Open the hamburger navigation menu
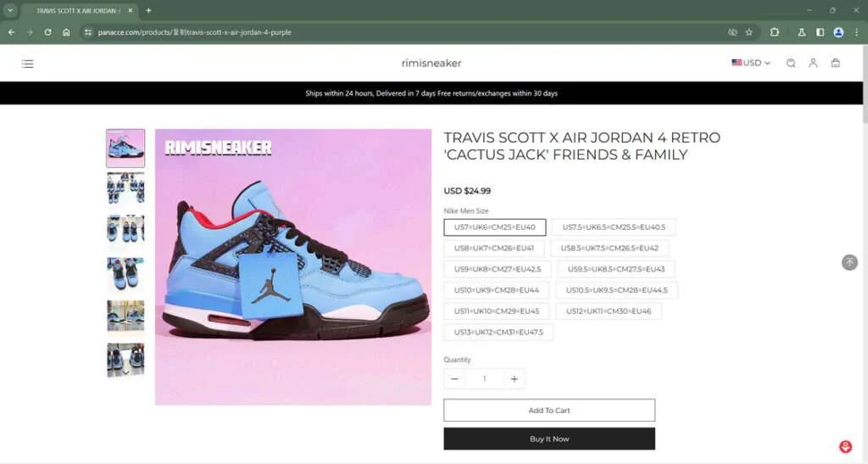The height and width of the screenshot is (464, 868). coord(28,64)
